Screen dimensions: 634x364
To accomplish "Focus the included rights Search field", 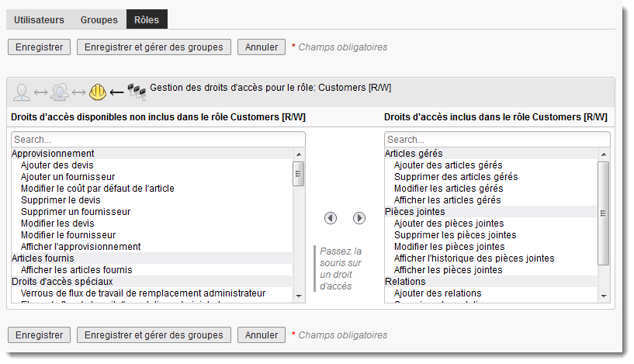I will 497,140.
